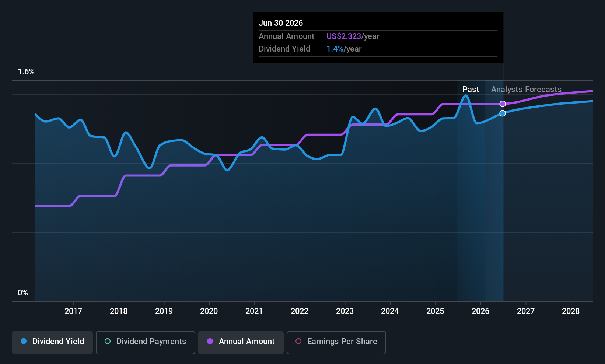Click the purple Annual Amount legend dot
The image size is (605, 364).
pyautogui.click(x=210, y=341)
